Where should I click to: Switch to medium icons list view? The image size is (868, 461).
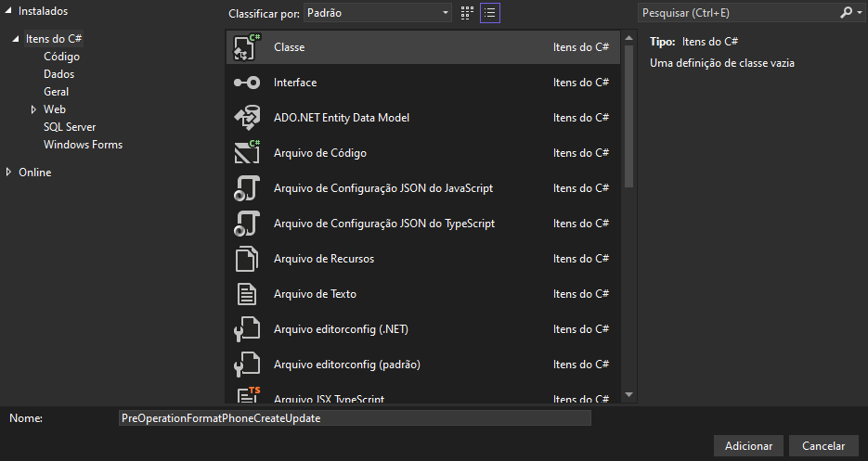coord(490,13)
